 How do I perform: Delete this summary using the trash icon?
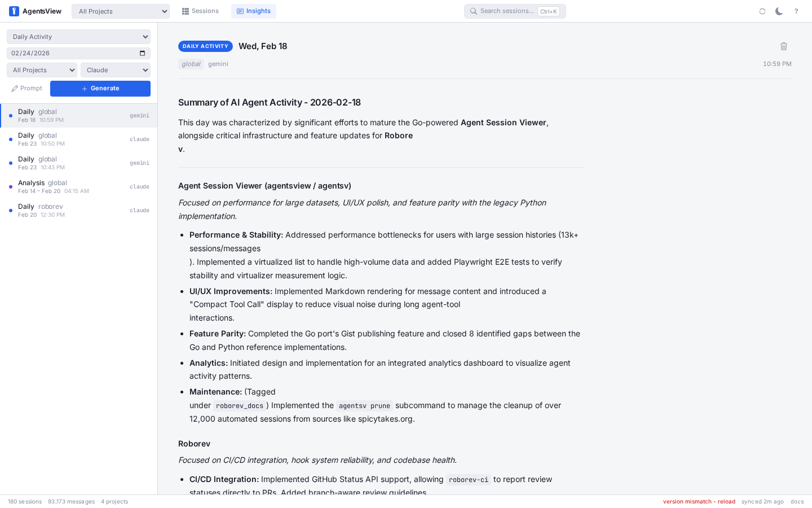coord(784,46)
